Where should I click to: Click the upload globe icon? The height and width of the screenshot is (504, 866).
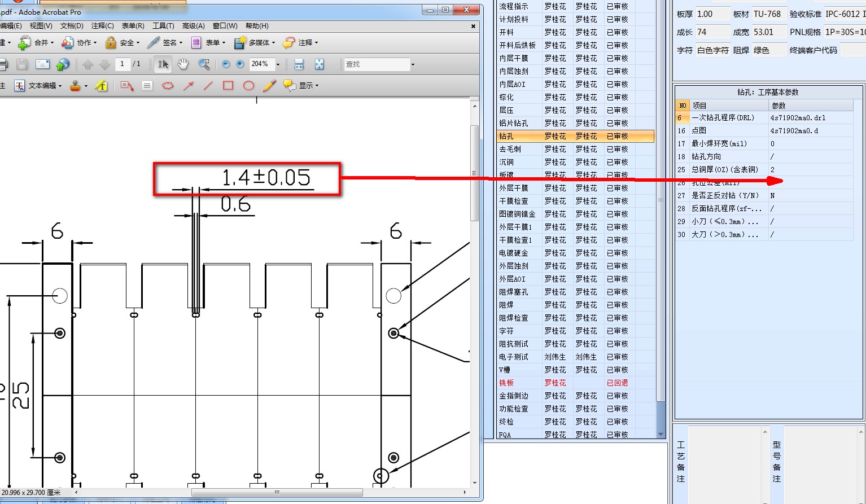tap(63, 64)
